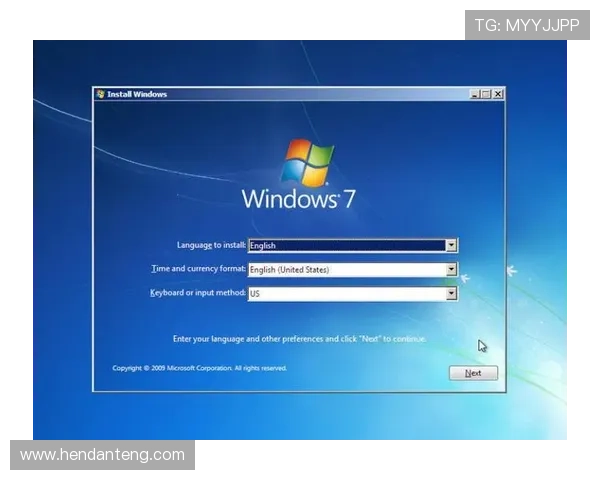600x480 pixels.
Task: Open the Language to install dropdown arrow
Action: coord(452,245)
